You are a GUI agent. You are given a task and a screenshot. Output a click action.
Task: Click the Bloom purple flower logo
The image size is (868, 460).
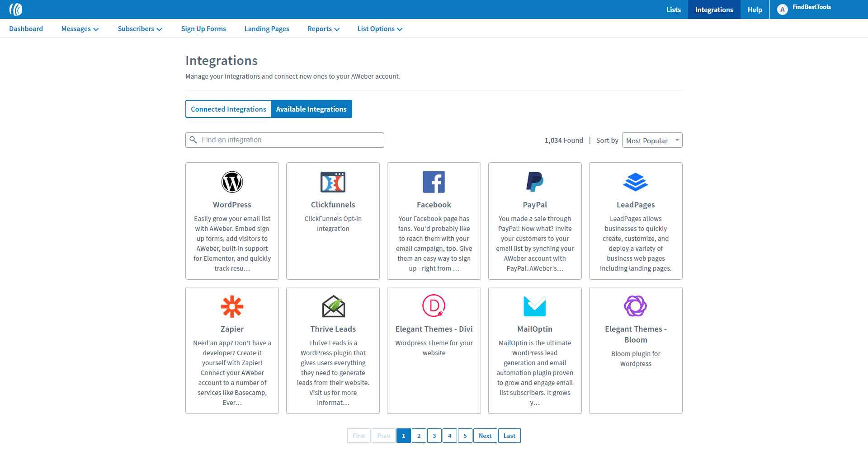[x=636, y=306]
